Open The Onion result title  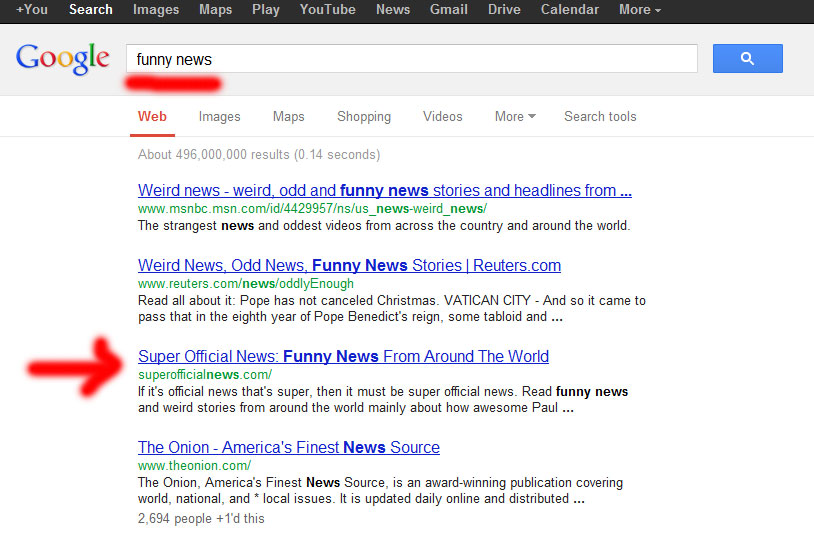[289, 447]
